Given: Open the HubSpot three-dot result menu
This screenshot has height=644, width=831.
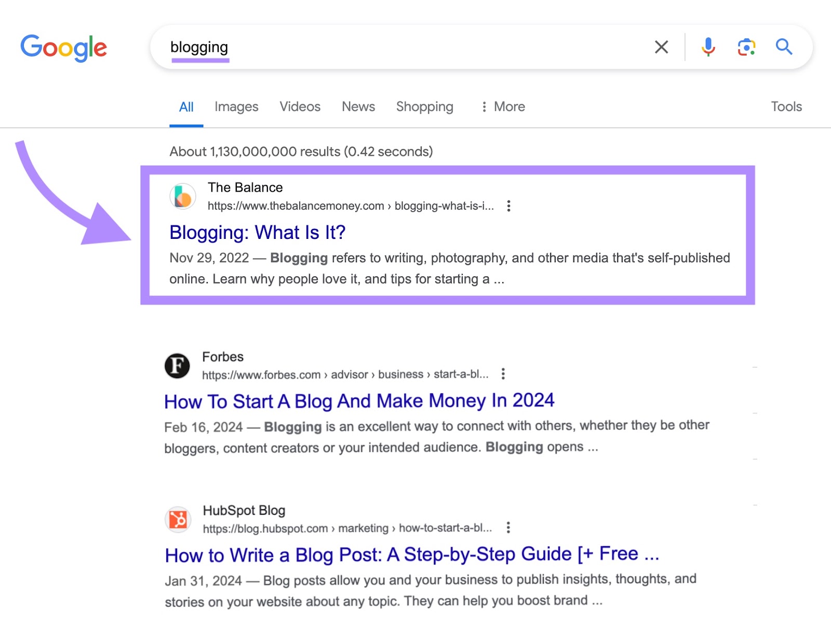Looking at the screenshot, I should [x=507, y=528].
